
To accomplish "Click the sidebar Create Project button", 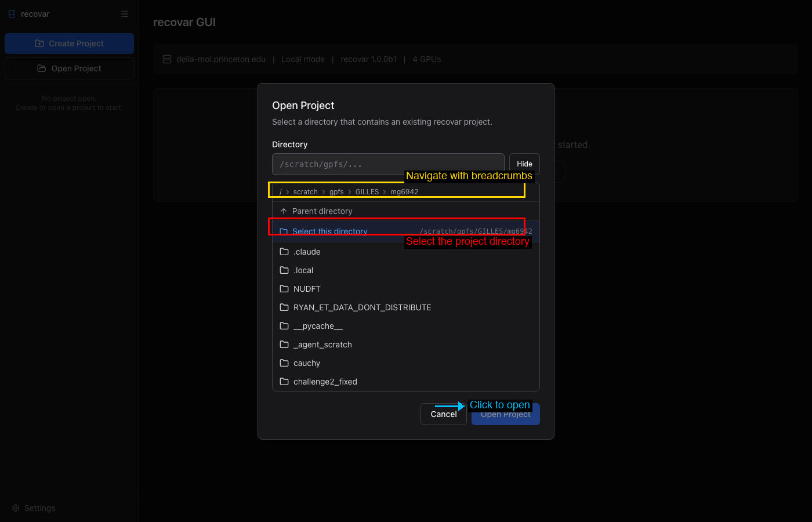I will click(x=69, y=43).
